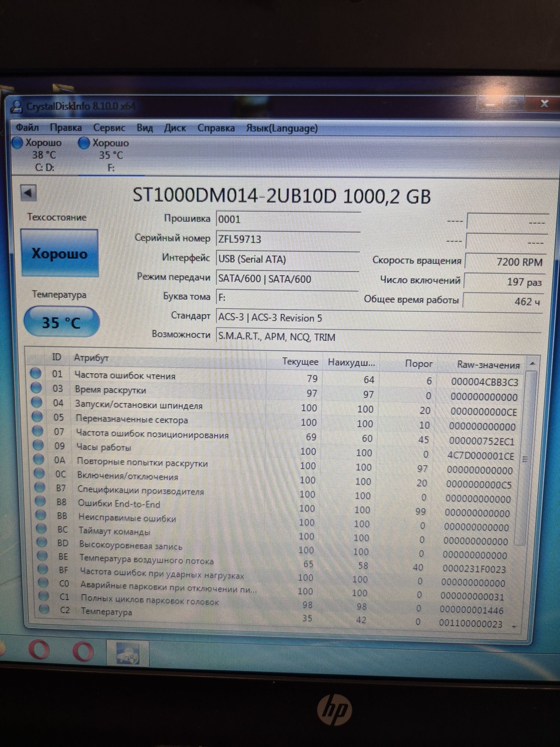
Task: Click status dot for attribute C0
Action: pyautogui.click(x=43, y=583)
